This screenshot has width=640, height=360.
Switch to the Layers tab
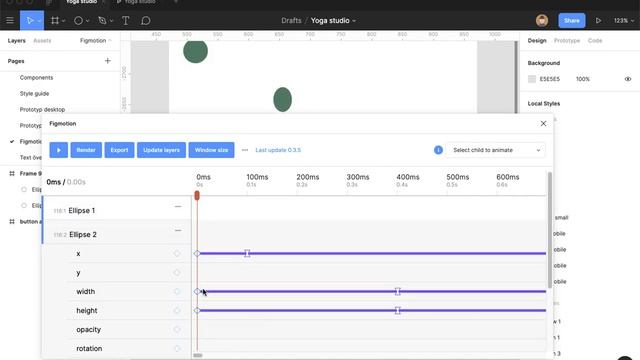click(16, 40)
